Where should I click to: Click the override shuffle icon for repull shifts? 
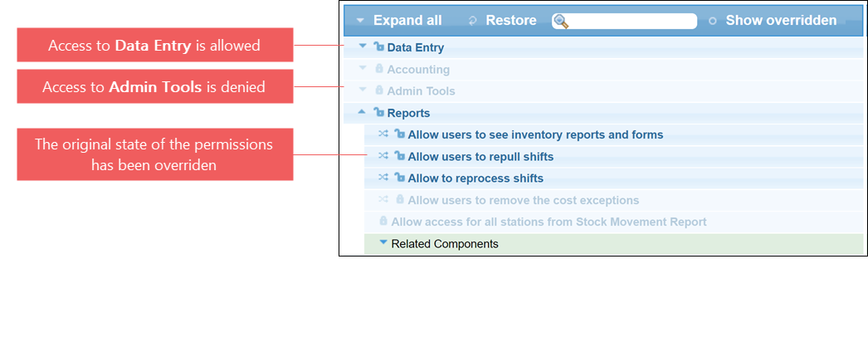383,156
